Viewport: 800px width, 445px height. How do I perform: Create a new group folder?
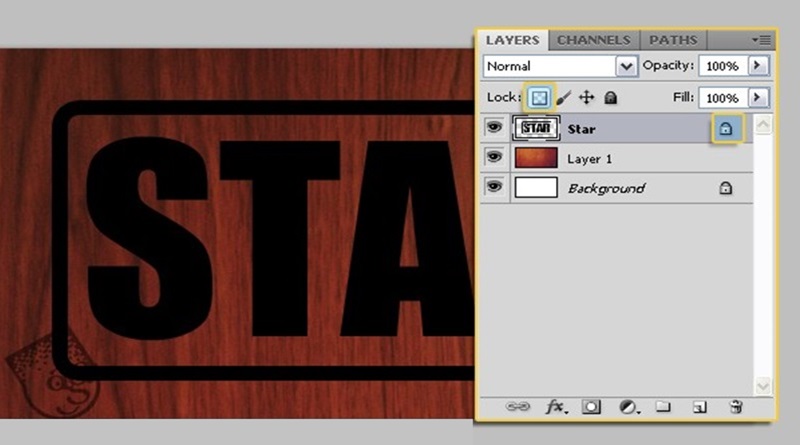[x=663, y=407]
